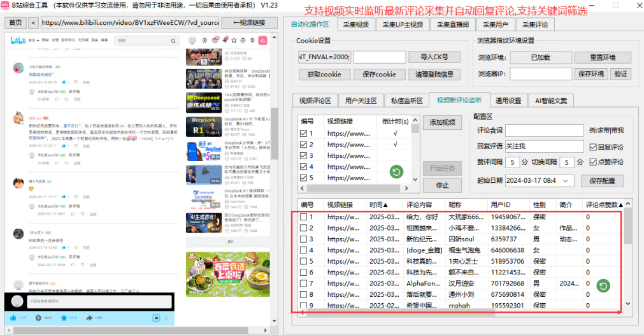The image size is (644, 335).
Task: Open the bilibili messages icon with red badge
Action: (x=215, y=40)
